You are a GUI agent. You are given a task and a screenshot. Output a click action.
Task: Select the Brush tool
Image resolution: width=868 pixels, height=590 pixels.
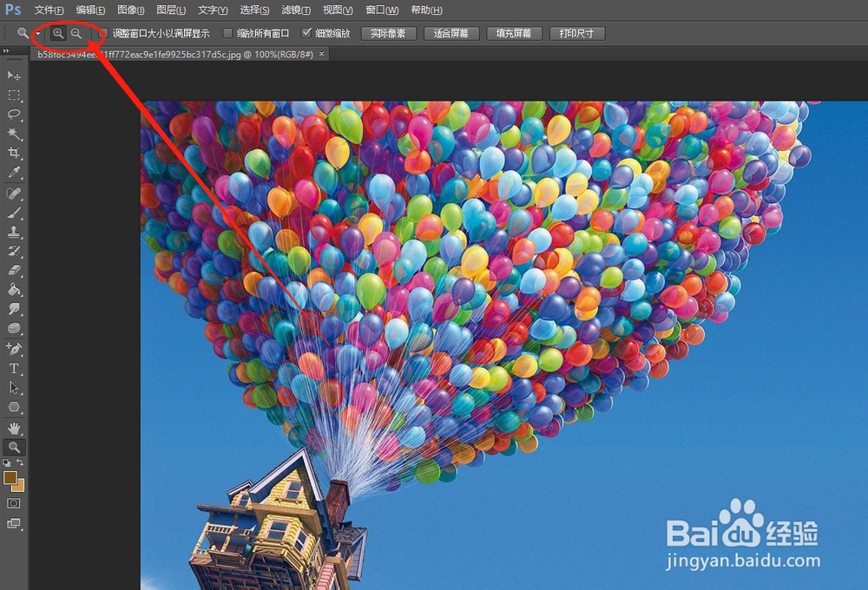[14, 213]
